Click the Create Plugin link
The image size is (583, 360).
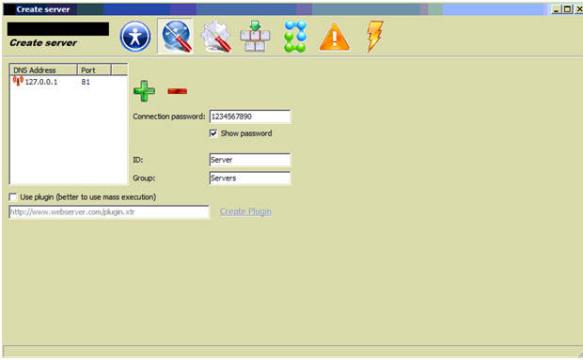pos(245,212)
